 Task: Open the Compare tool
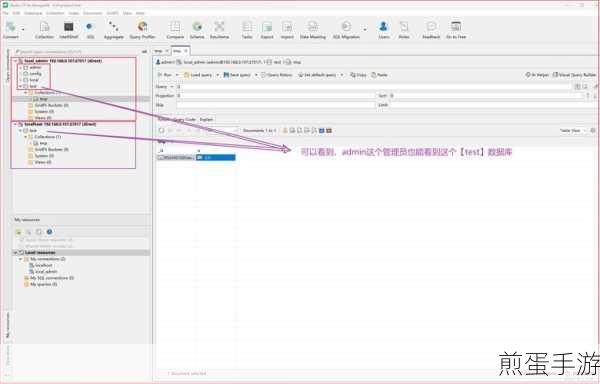coord(175,30)
